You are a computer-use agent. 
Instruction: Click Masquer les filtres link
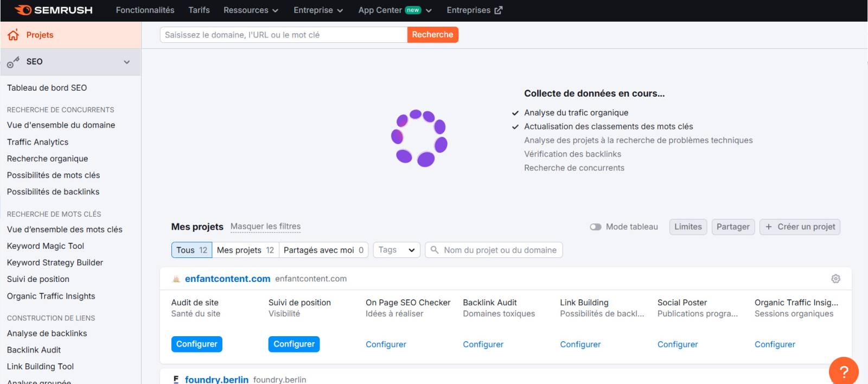pyautogui.click(x=265, y=226)
